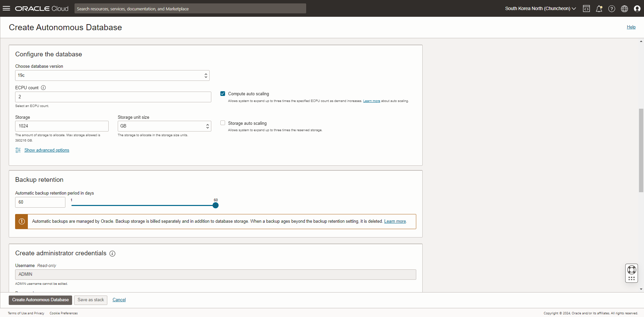Open the Storage unit size dropdown
Viewport: 644px width, 317px height.
[164, 126]
